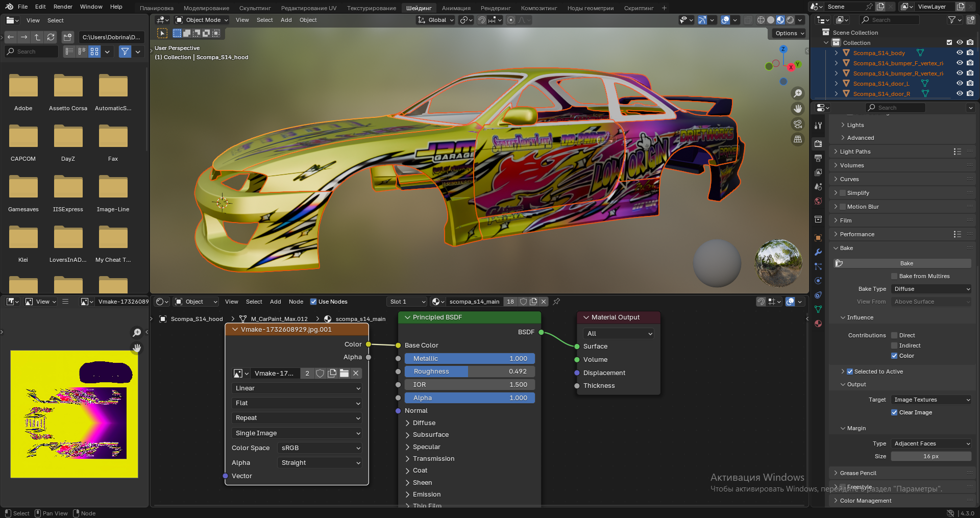Open Physics properties tab
The image size is (980, 518).
pos(818,281)
